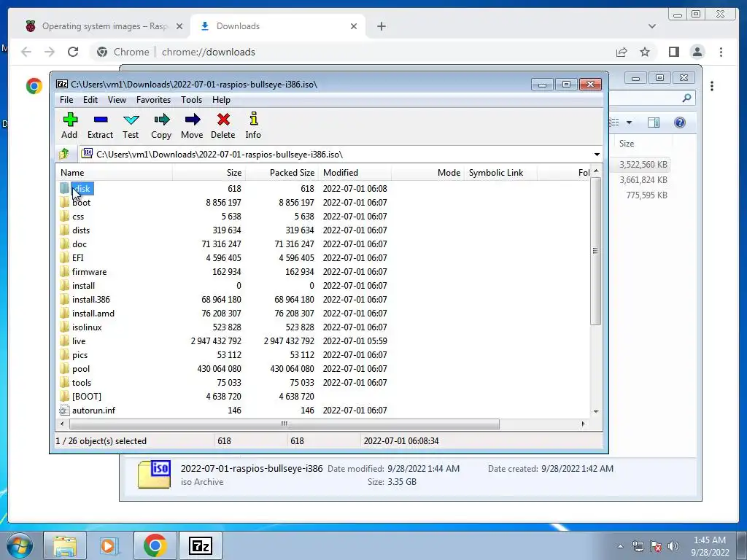Sort the list by Name column

click(115, 172)
